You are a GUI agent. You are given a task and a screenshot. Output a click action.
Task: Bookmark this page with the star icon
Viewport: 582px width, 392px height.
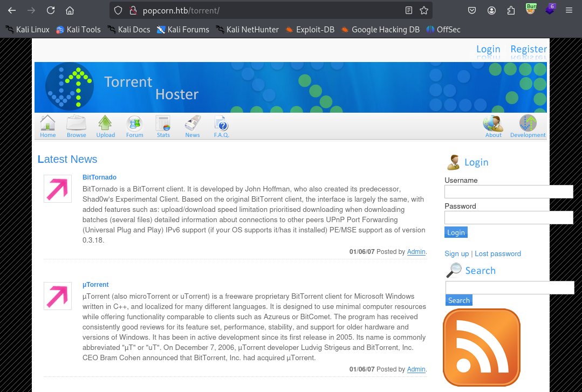[x=424, y=10]
